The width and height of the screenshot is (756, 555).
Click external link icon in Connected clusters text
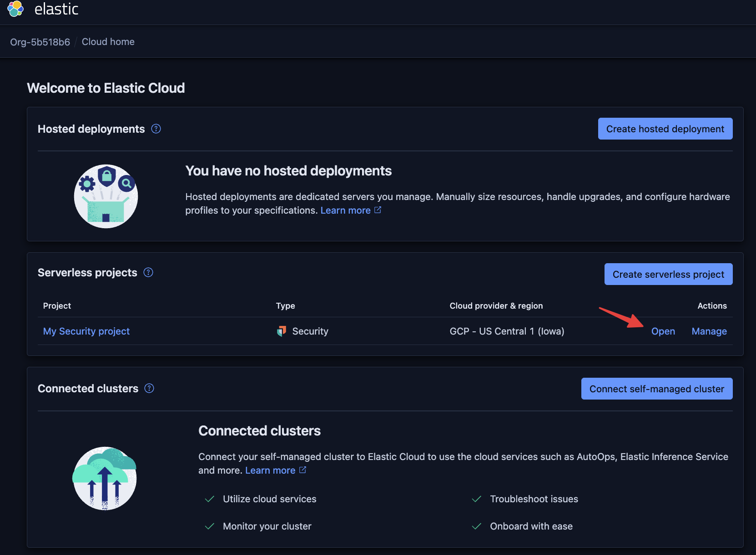coord(302,470)
